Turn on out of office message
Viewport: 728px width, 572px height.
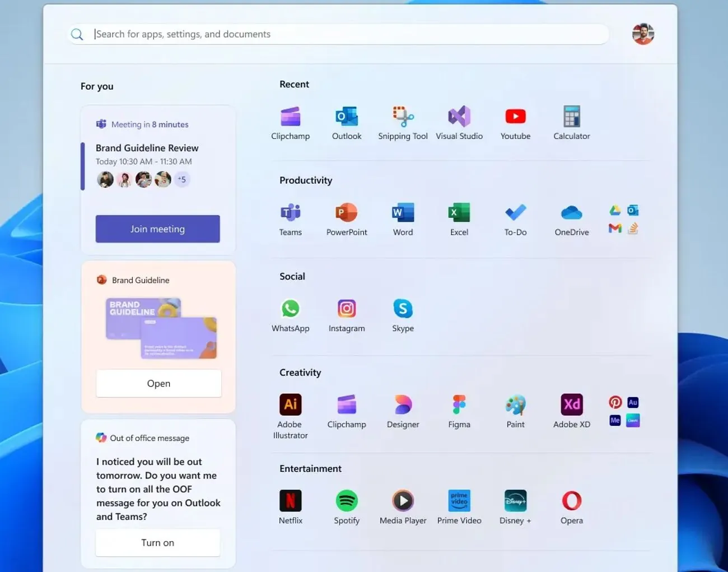pyautogui.click(x=157, y=543)
